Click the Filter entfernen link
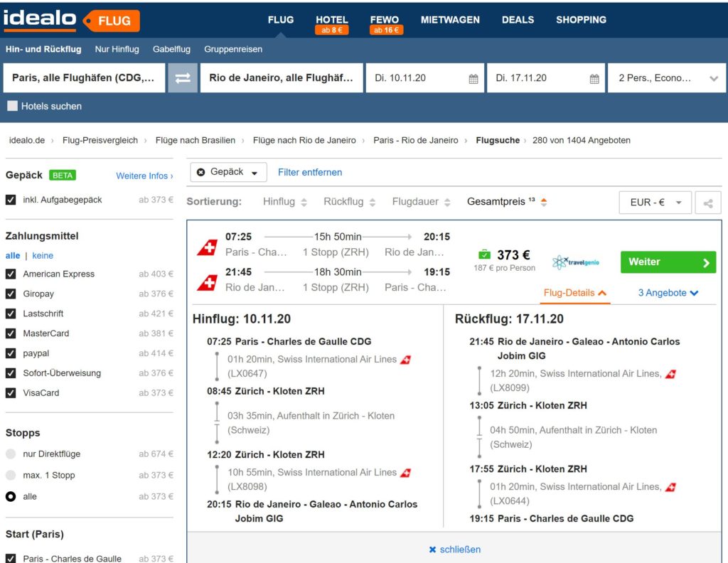The image size is (728, 563). [310, 172]
